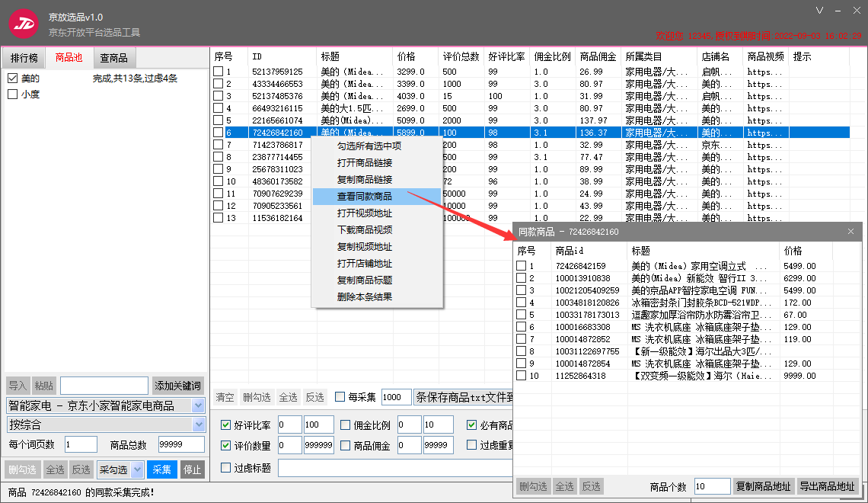This screenshot has height=503, width=868.
Task: Click the 粘贴 button
Action: (43, 386)
